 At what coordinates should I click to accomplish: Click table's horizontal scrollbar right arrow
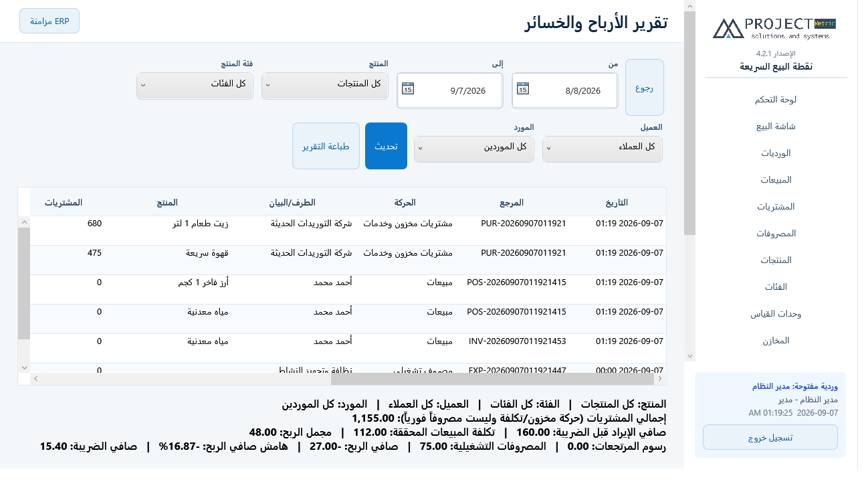[660, 379]
